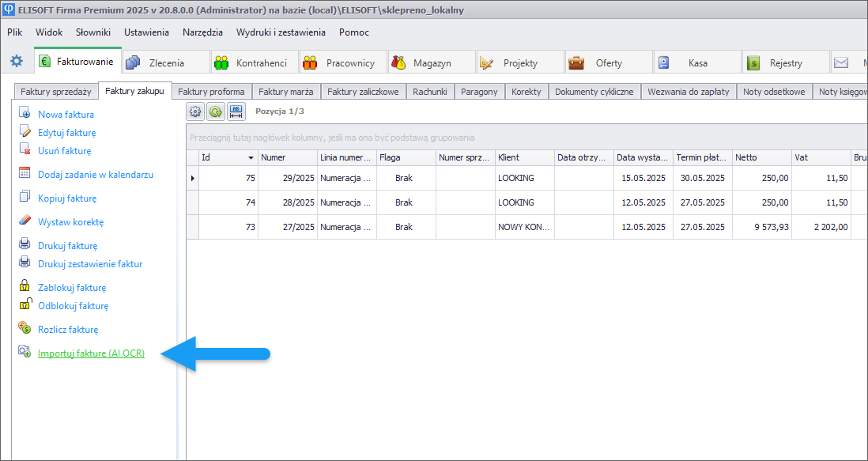Click the Nowa faktura link

pyautogui.click(x=66, y=115)
